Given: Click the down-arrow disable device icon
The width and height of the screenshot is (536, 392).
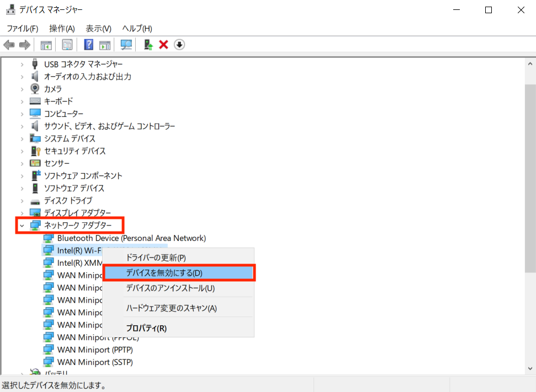Looking at the screenshot, I should pos(179,45).
